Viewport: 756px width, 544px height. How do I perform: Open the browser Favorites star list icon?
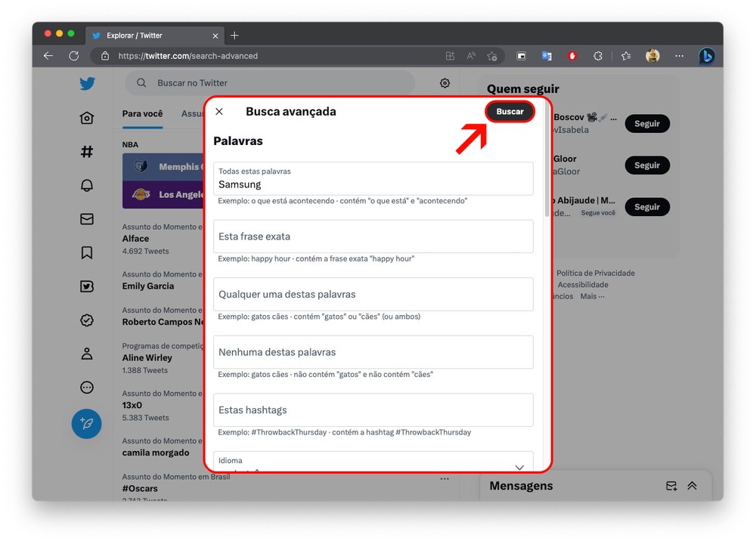pos(626,56)
